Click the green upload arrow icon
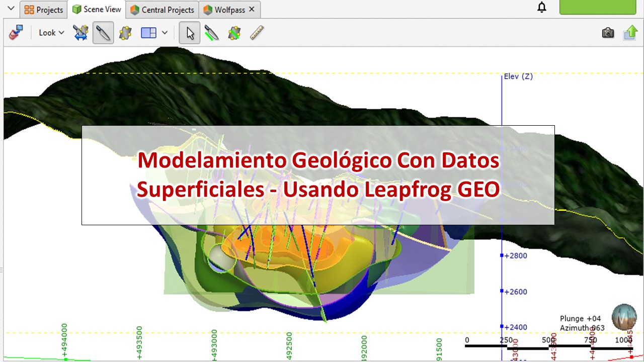The height and width of the screenshot is (362, 644). [x=630, y=33]
